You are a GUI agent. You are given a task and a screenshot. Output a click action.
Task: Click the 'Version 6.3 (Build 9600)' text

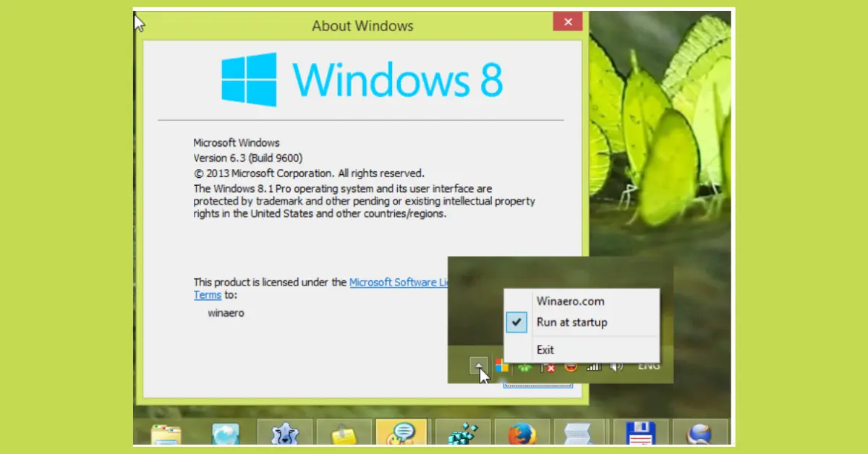[x=247, y=158]
